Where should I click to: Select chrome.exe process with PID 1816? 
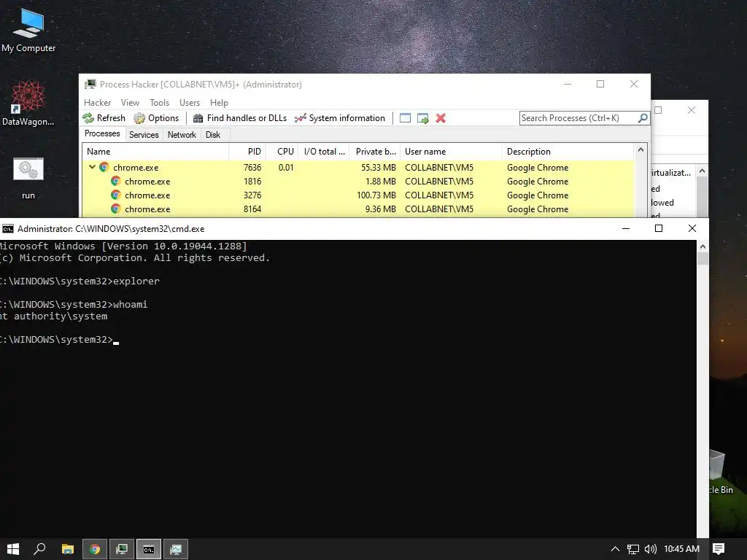pos(357,182)
